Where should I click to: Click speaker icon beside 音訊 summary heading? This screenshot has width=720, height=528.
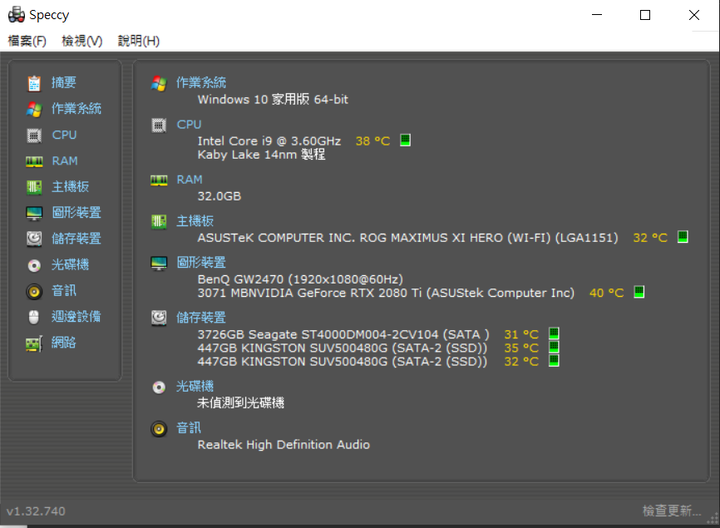click(x=159, y=429)
